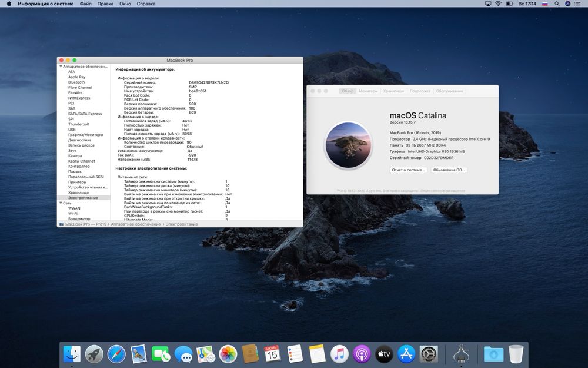Open Messages from the Dock

tap(183, 354)
